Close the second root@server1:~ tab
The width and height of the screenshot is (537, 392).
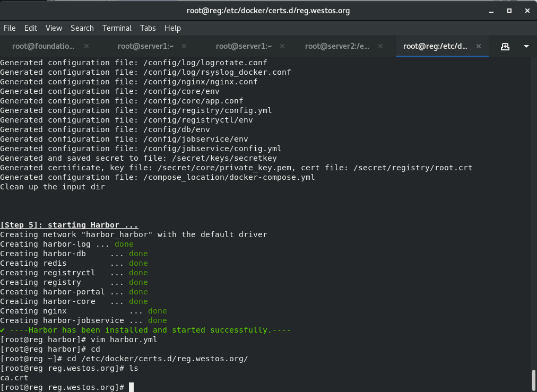282,46
